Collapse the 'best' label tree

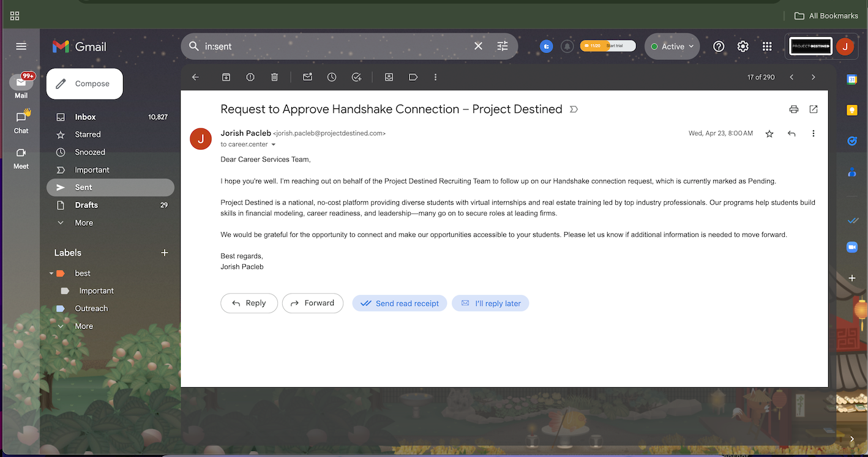51,273
